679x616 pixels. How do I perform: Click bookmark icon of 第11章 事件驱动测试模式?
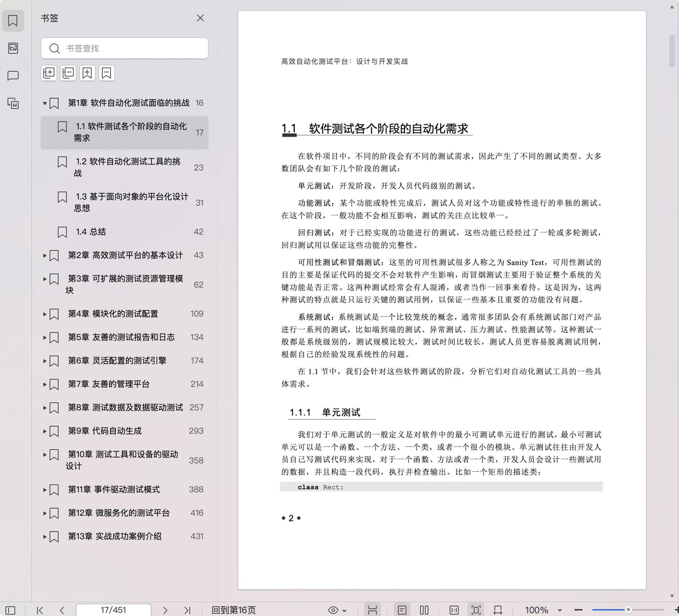[54, 490]
